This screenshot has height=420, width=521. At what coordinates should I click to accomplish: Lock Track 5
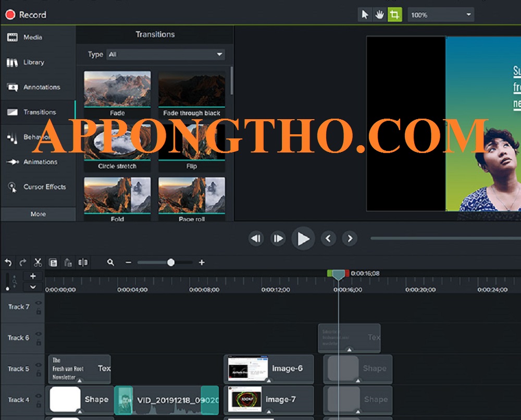[39, 373]
